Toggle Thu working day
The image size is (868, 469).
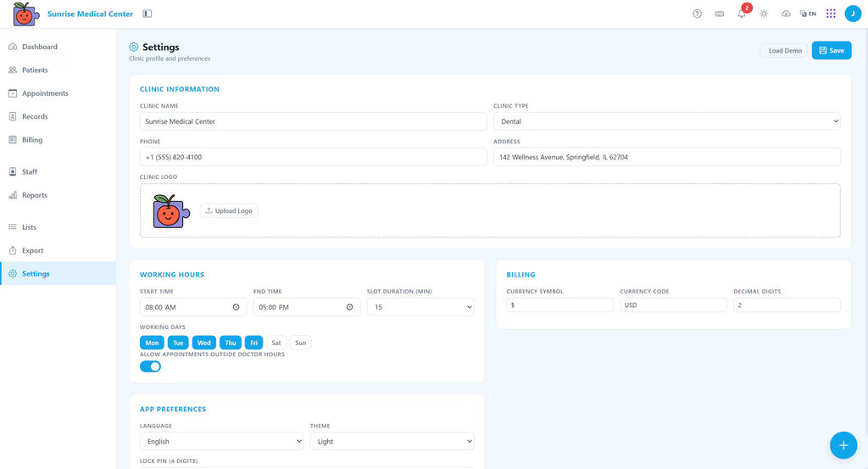point(231,343)
